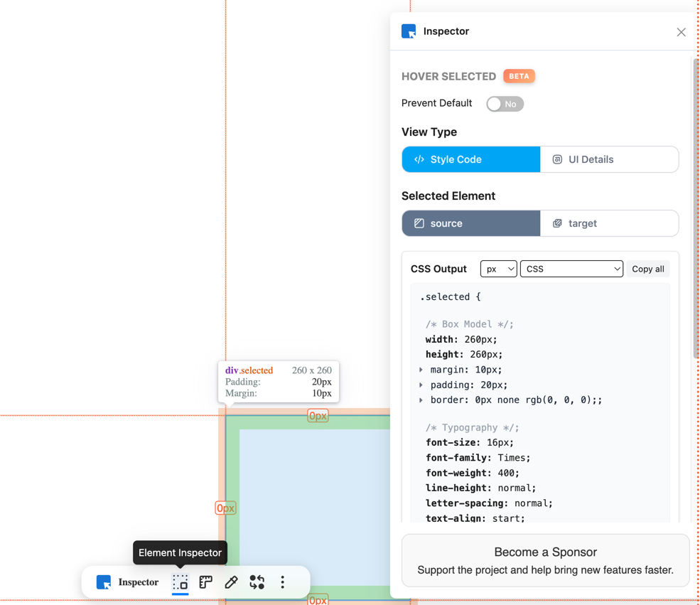Open the three-dot more options menu
The width and height of the screenshot is (700, 605).
(x=282, y=582)
